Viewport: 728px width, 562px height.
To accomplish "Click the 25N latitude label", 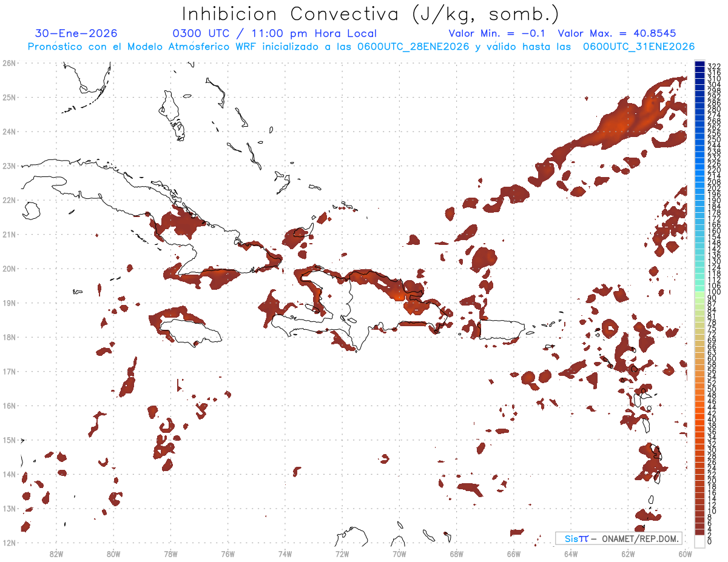I will [x=9, y=97].
